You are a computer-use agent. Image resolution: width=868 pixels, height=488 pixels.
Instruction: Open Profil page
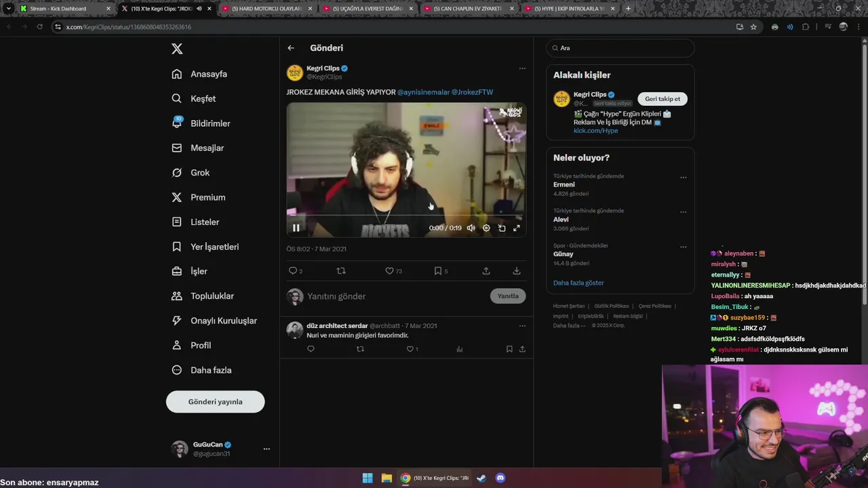191,345
